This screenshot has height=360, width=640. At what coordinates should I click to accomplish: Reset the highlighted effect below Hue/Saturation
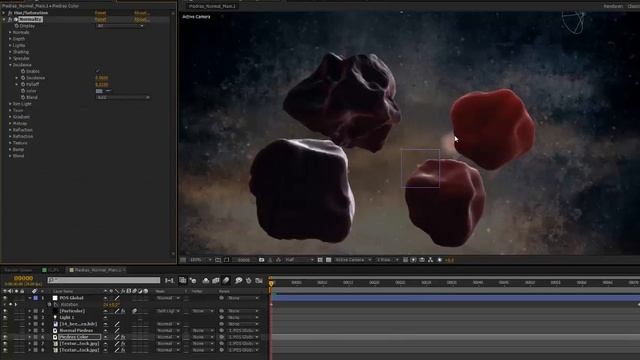click(100, 19)
